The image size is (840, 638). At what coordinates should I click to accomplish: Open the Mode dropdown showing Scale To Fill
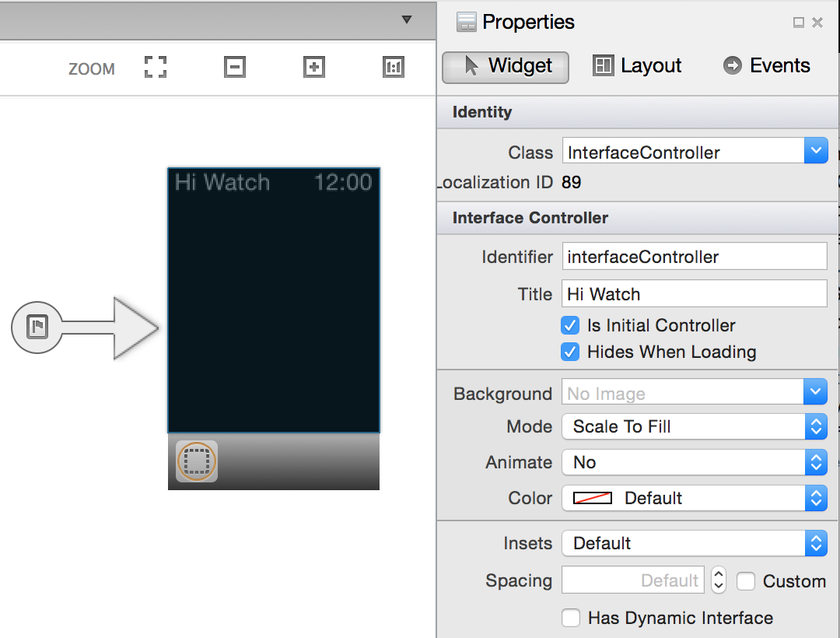coord(816,426)
